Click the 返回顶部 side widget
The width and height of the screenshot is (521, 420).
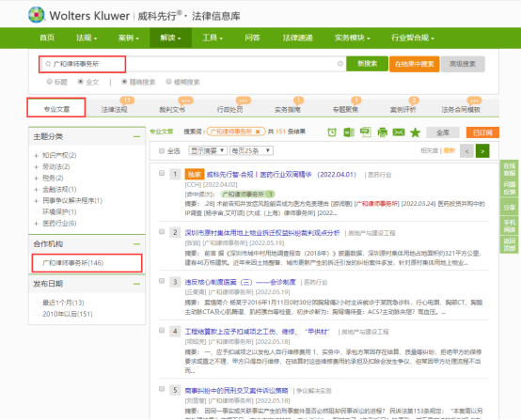(x=509, y=244)
